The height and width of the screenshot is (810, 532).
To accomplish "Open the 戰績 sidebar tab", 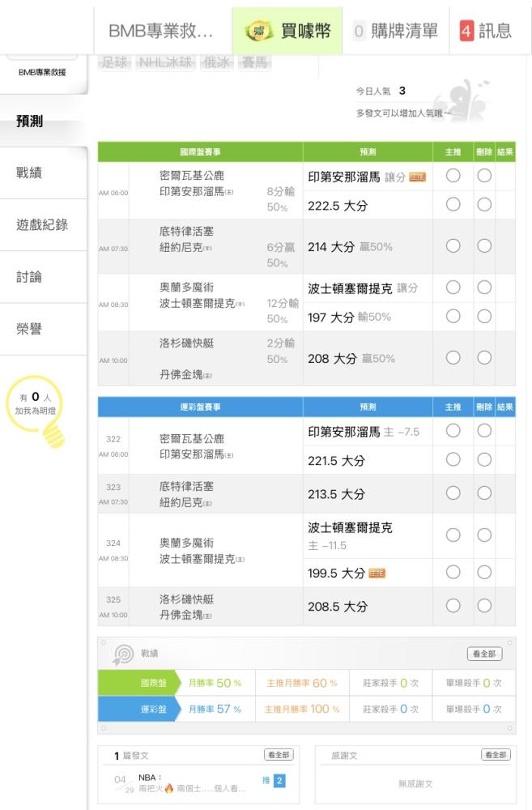I will point(30,173).
